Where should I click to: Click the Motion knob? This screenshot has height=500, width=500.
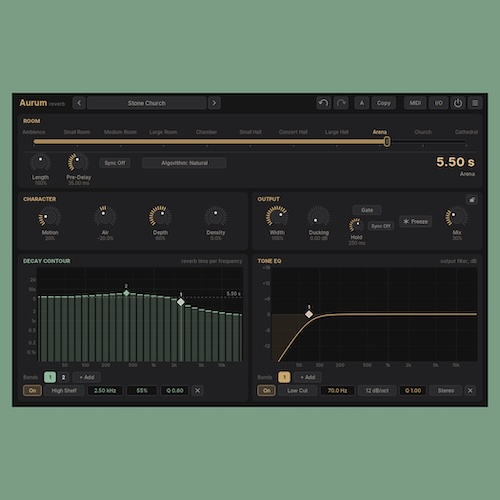(x=50, y=217)
